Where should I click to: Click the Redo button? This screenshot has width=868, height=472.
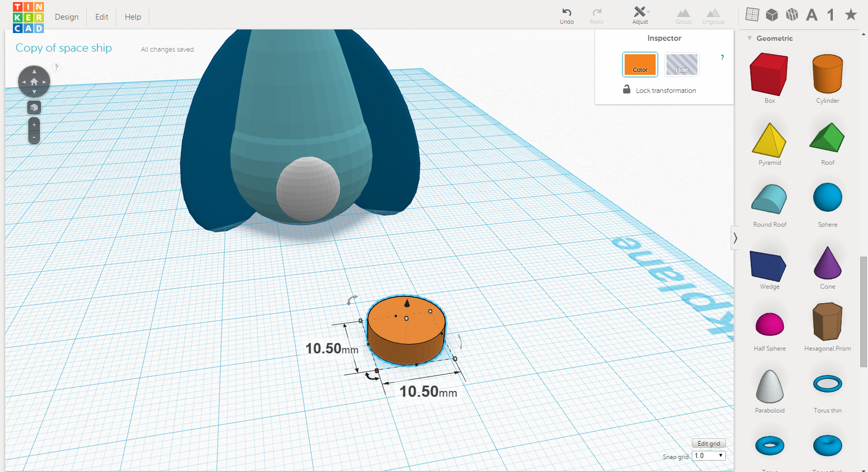pyautogui.click(x=597, y=15)
